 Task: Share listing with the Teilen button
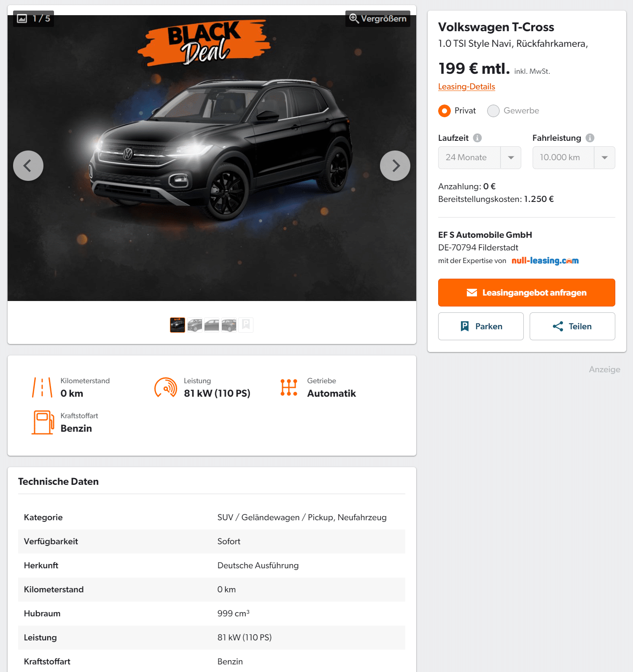pyautogui.click(x=572, y=326)
